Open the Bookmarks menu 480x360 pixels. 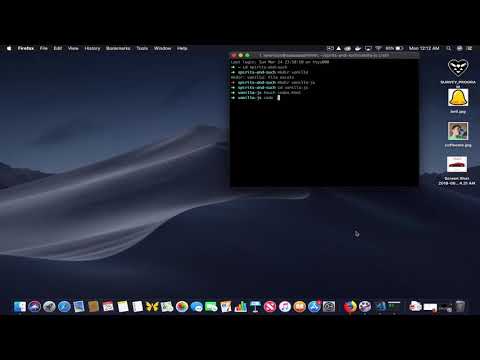click(118, 48)
